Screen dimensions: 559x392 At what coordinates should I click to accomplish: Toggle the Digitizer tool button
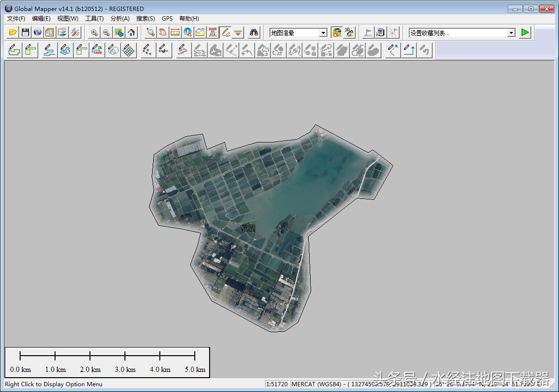click(x=225, y=33)
